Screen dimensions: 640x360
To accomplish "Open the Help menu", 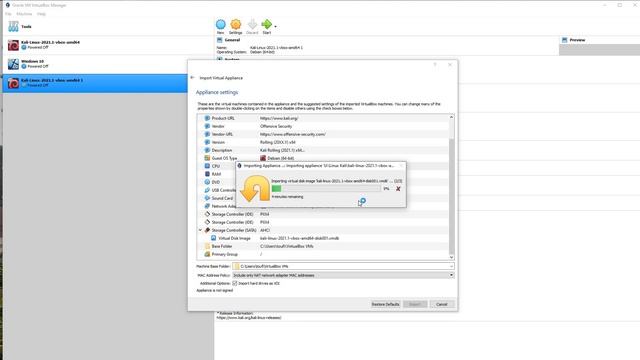I will point(41,14).
